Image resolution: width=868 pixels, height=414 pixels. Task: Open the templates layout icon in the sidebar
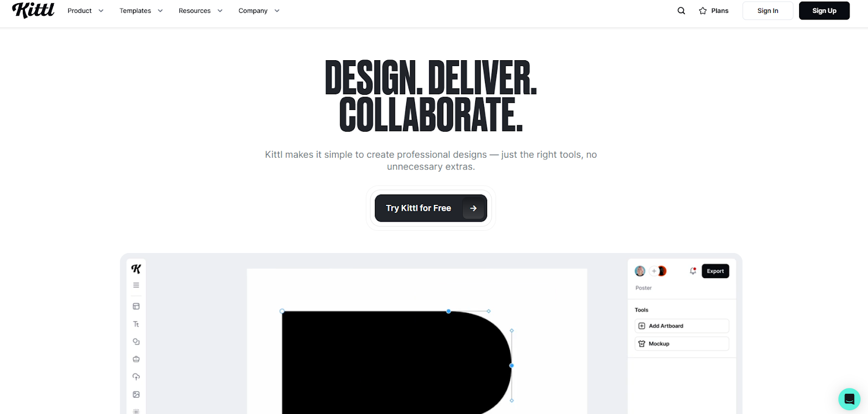point(136,306)
